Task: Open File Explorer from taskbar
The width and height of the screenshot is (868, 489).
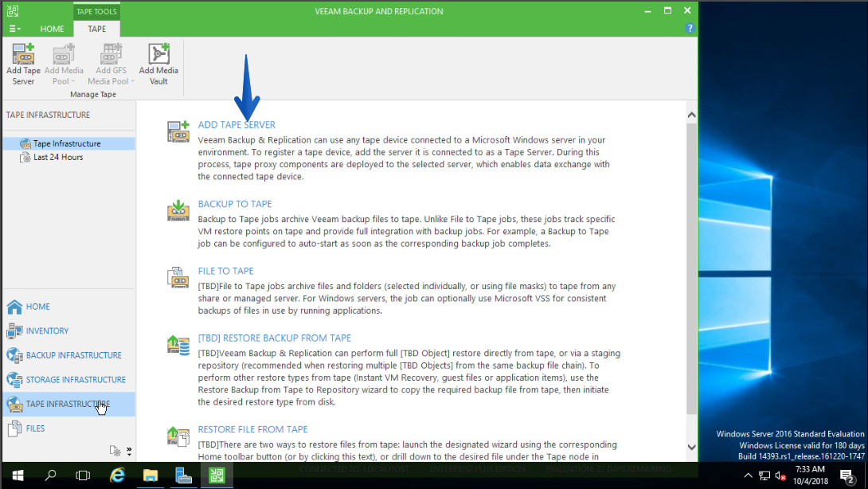Action: (x=150, y=475)
